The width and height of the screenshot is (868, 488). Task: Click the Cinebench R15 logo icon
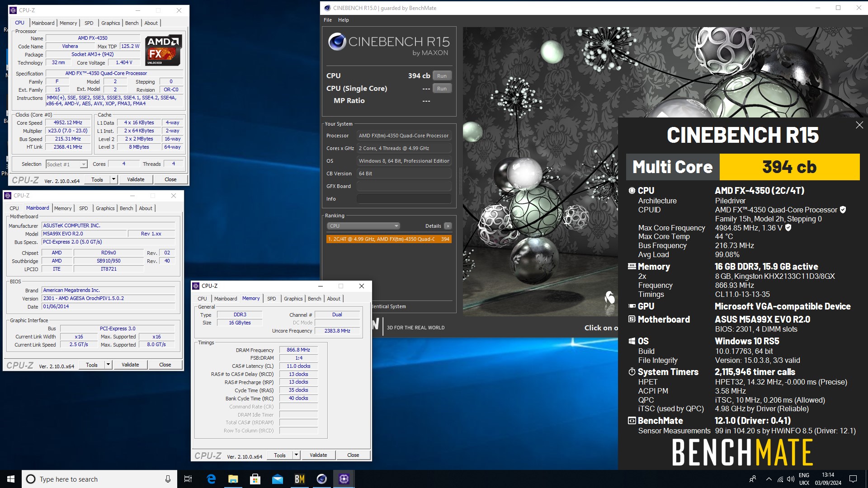(x=337, y=42)
